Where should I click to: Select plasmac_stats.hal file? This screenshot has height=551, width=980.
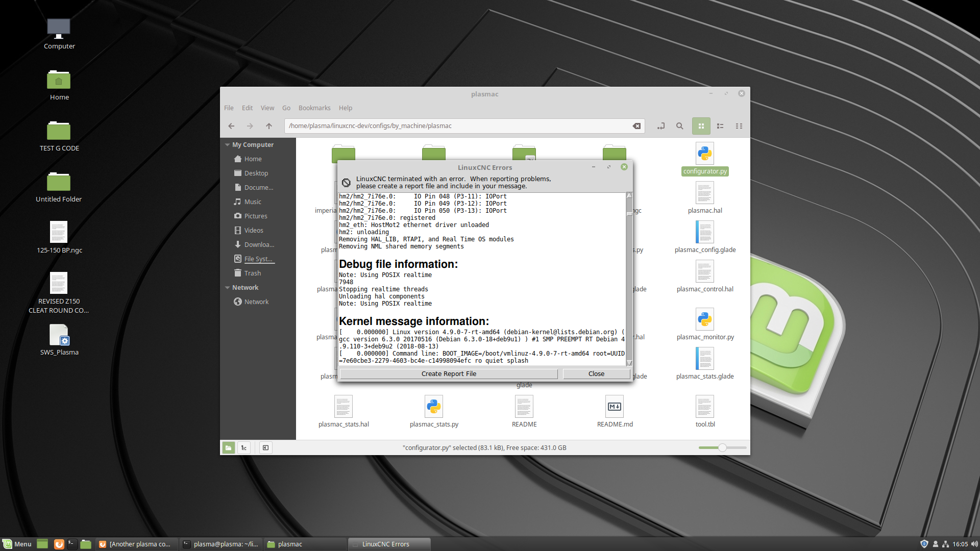[x=344, y=412]
